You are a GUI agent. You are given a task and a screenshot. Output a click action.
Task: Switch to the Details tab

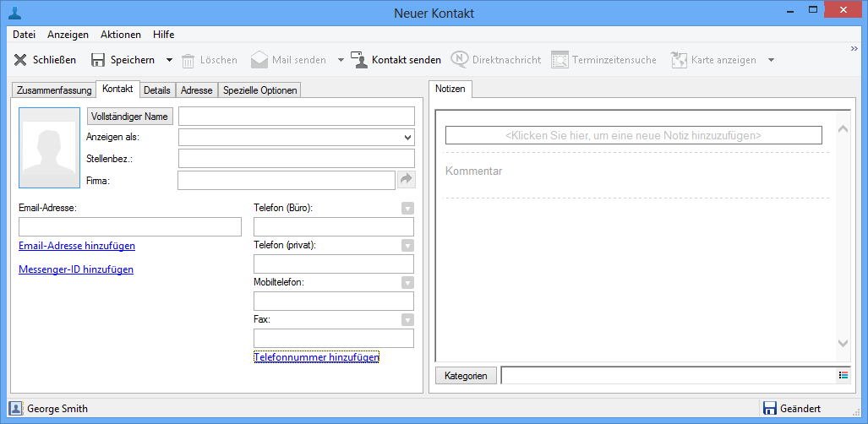[157, 90]
